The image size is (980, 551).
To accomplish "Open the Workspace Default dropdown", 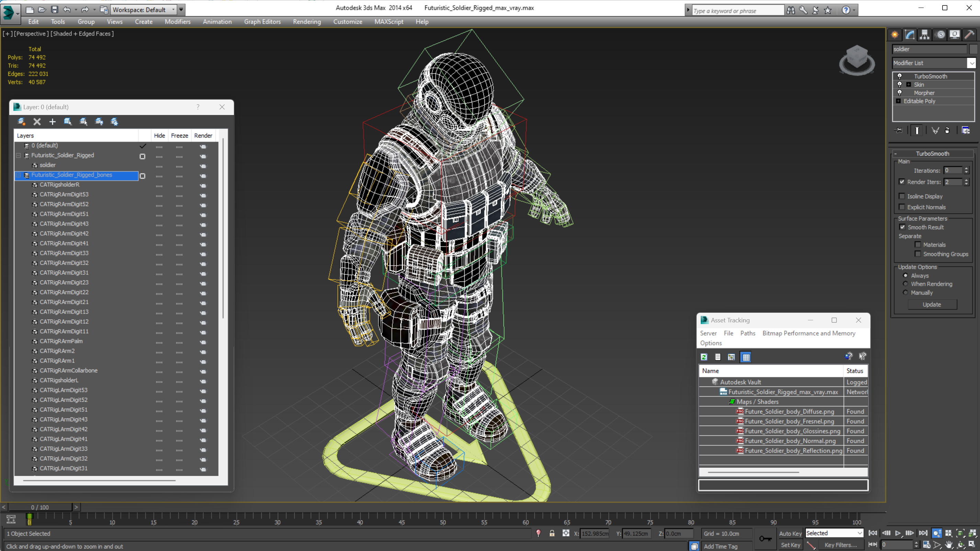I will click(144, 10).
